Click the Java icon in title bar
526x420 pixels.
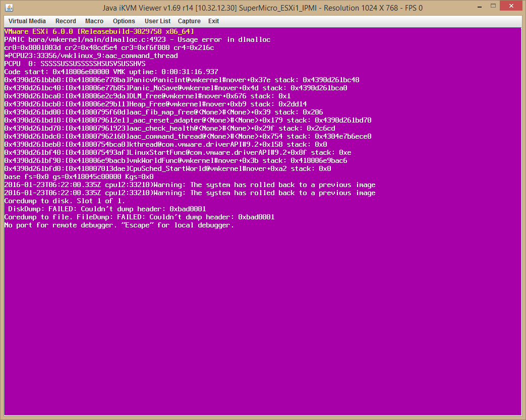point(8,8)
